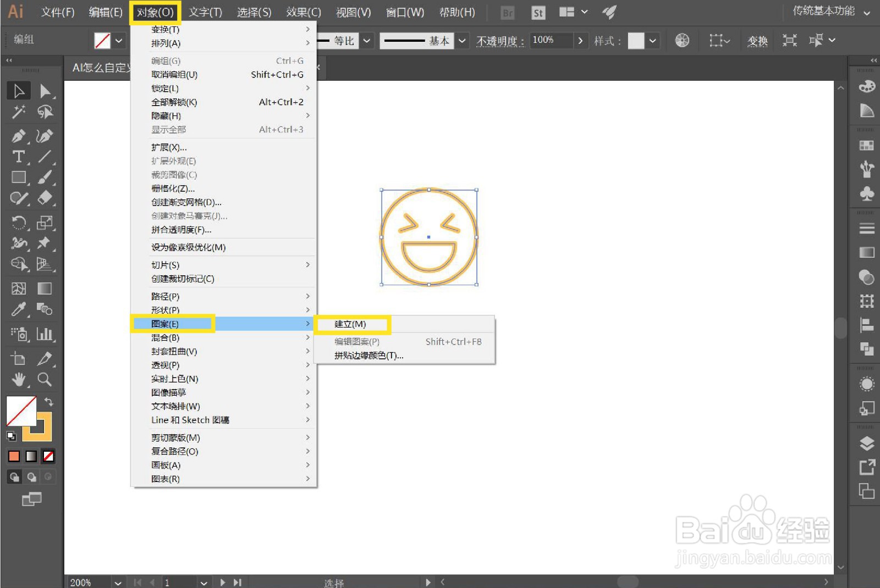
Task: Swap fill and stroke colors
Action: click(x=49, y=402)
